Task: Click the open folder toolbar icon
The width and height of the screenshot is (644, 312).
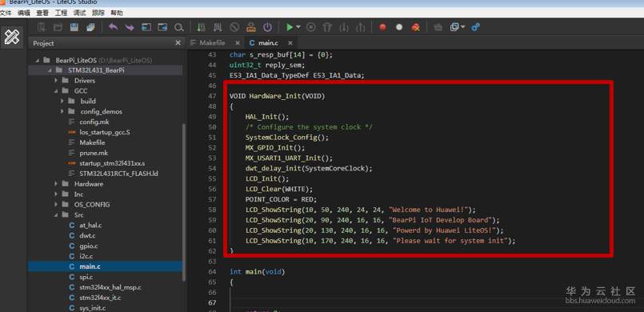Action: (58, 27)
